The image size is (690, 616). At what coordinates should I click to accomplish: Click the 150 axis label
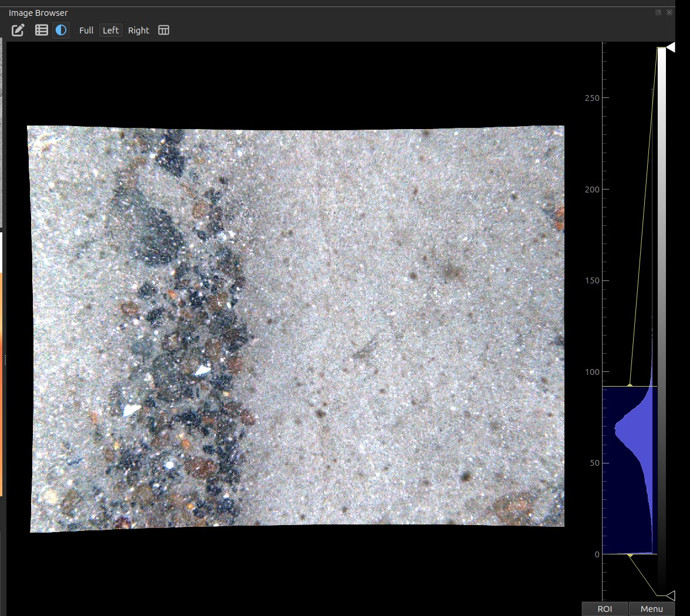tap(592, 280)
